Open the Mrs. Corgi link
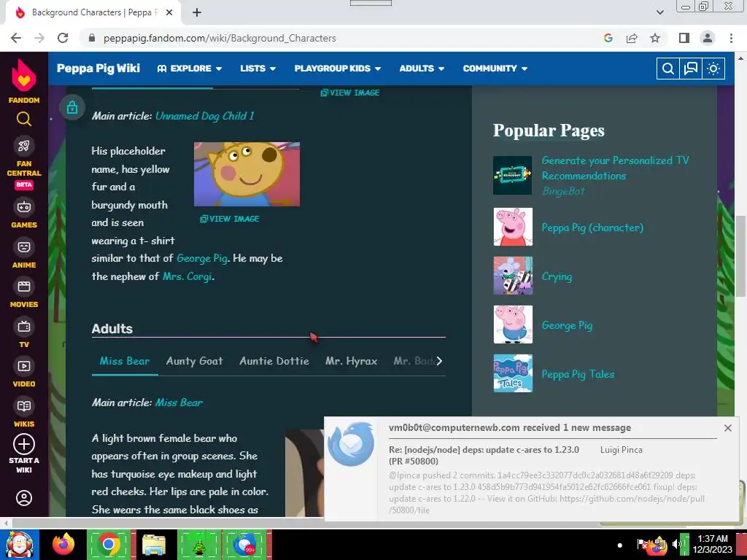 click(187, 276)
